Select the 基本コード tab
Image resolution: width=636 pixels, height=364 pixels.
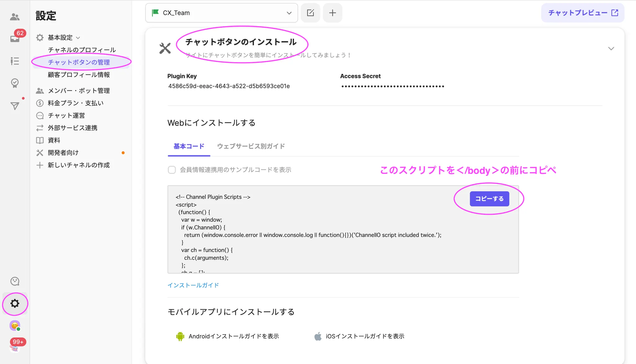click(x=189, y=146)
